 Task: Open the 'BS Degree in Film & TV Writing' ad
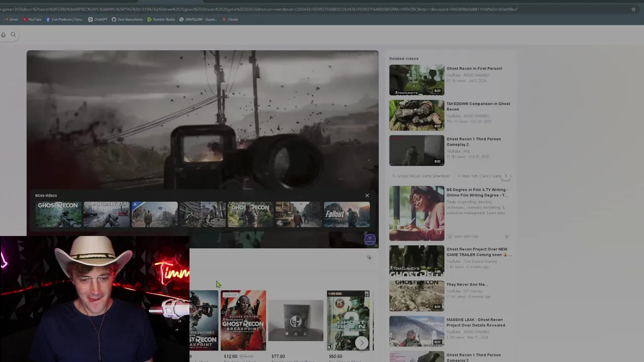coord(477,192)
